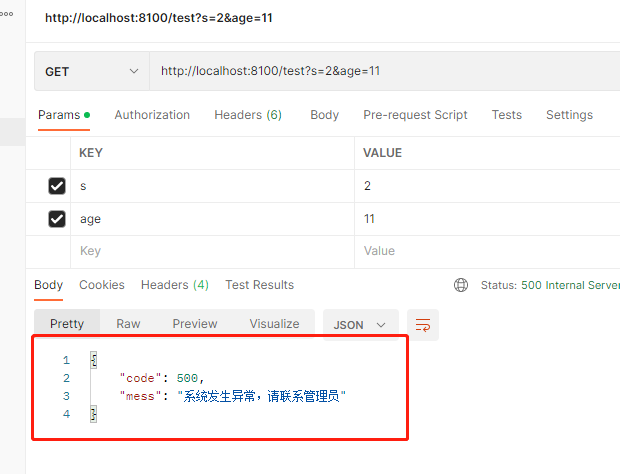The image size is (620, 474).
Task: Click the '系统发生异常，请联系管理员' message string
Action: pos(261,396)
